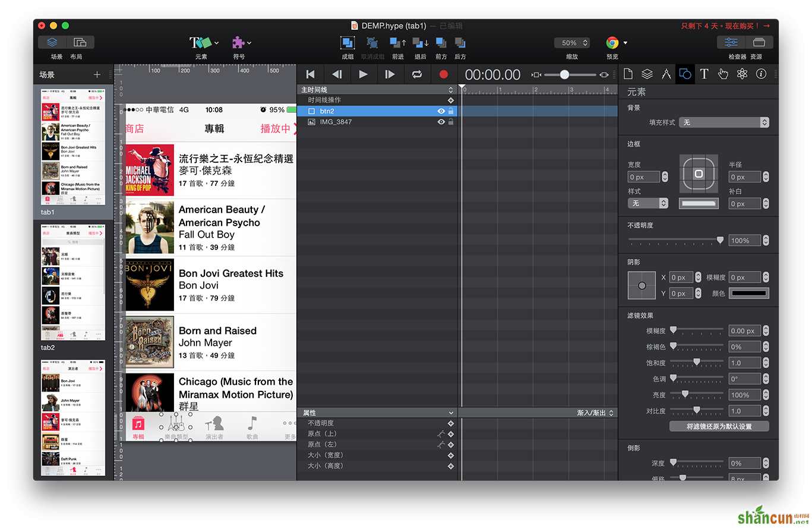812x528 pixels.
Task: Open the zoom 50% dropdown
Action: [572, 43]
